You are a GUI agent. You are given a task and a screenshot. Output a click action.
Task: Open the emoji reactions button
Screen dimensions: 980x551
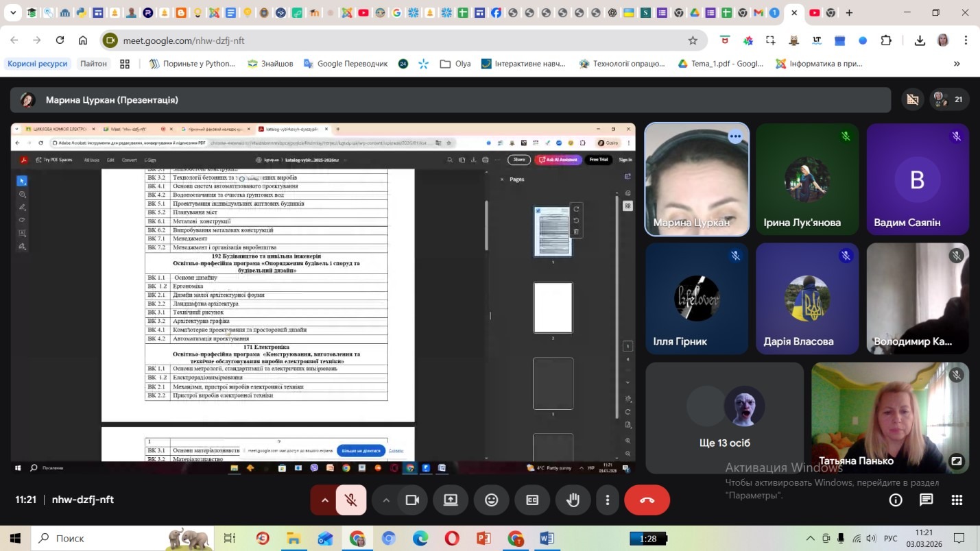click(491, 500)
